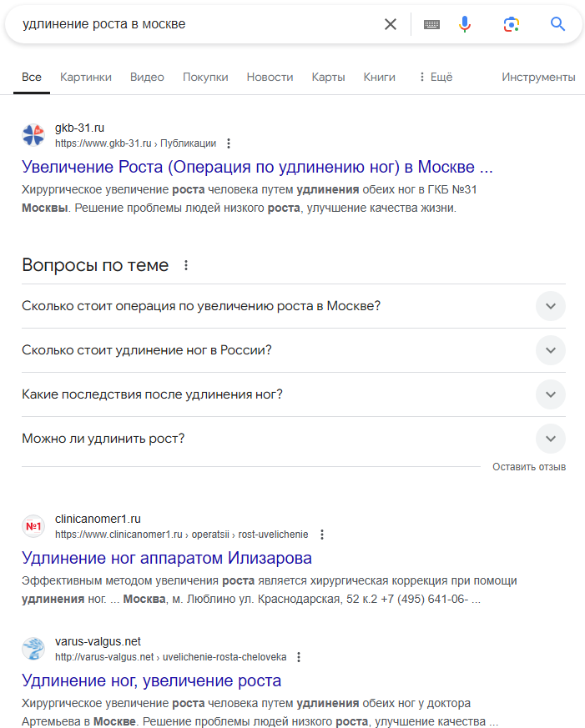Expand question about leg lengthening cost in России
Screen dimensions: 585x728
pos(550,350)
